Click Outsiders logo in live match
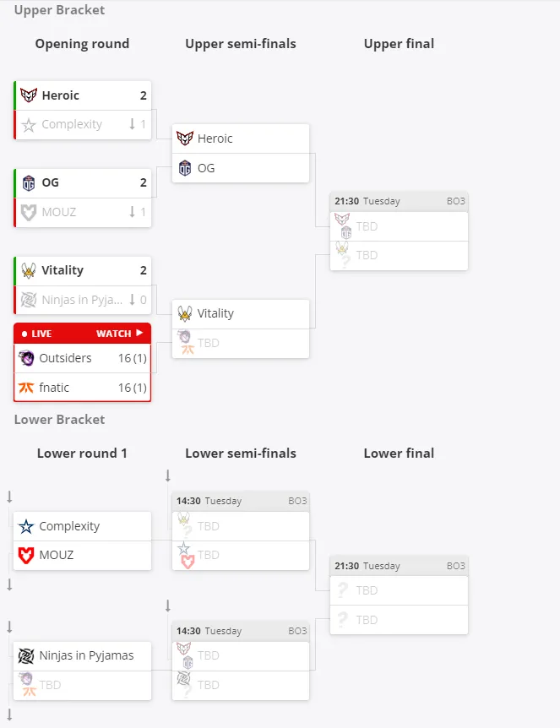The height and width of the screenshot is (728, 560). point(26,358)
